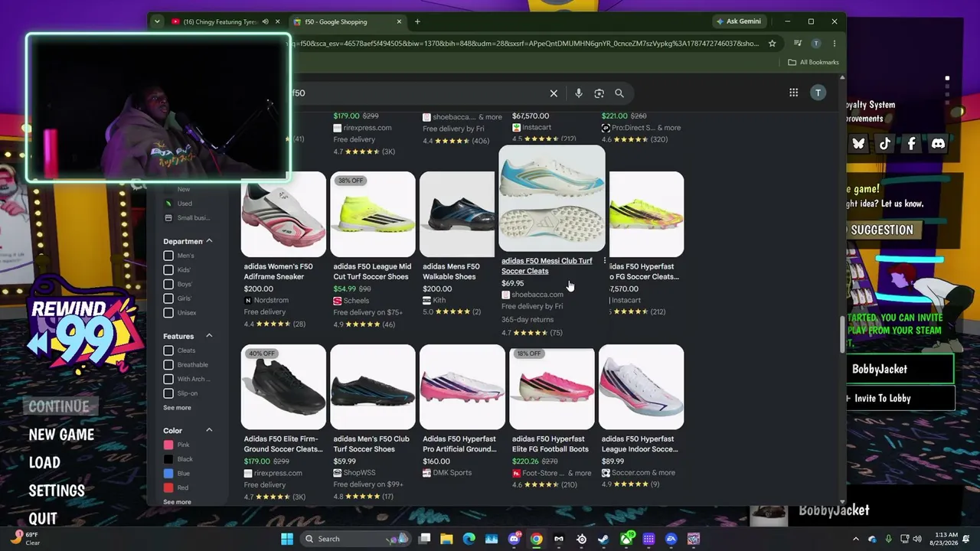Expand the Chrome tab search dropdown
Screen dimensions: 980x551
click(157, 21)
